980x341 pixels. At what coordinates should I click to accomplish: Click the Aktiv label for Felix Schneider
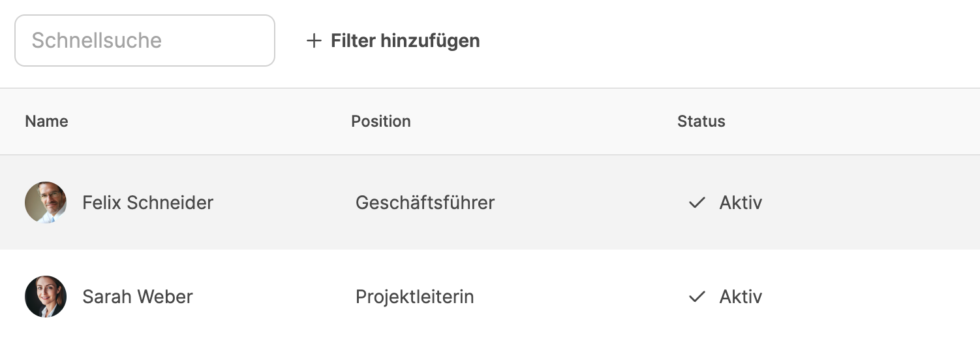pos(741,203)
